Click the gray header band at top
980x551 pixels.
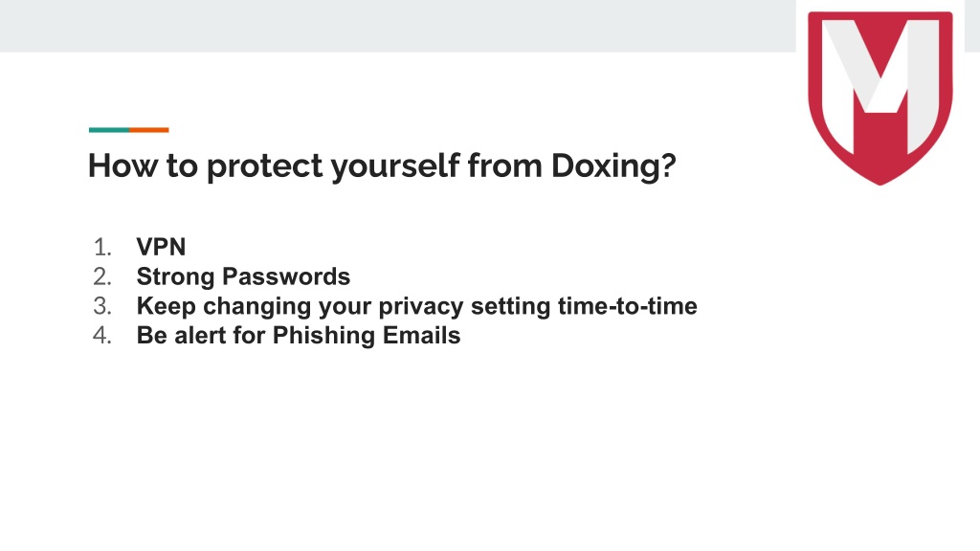(397, 26)
